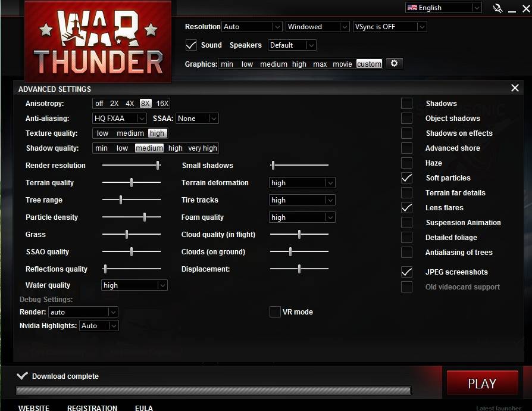This screenshot has width=532, height=411.
Task: Enable VR mode checkbox
Action: point(275,312)
